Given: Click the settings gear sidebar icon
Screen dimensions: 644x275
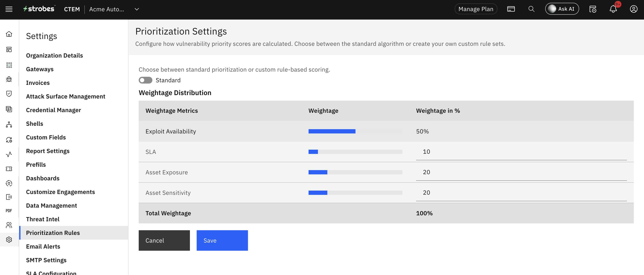Looking at the screenshot, I should [x=9, y=240].
